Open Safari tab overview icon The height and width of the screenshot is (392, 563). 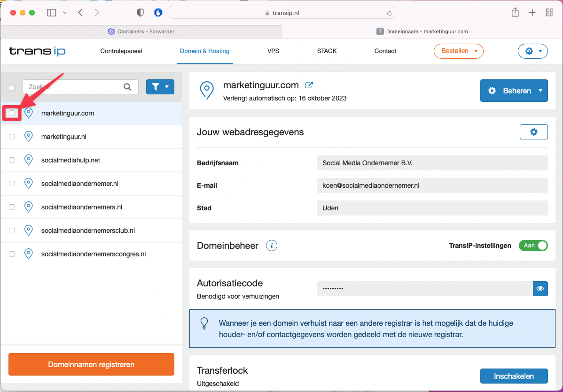click(549, 13)
